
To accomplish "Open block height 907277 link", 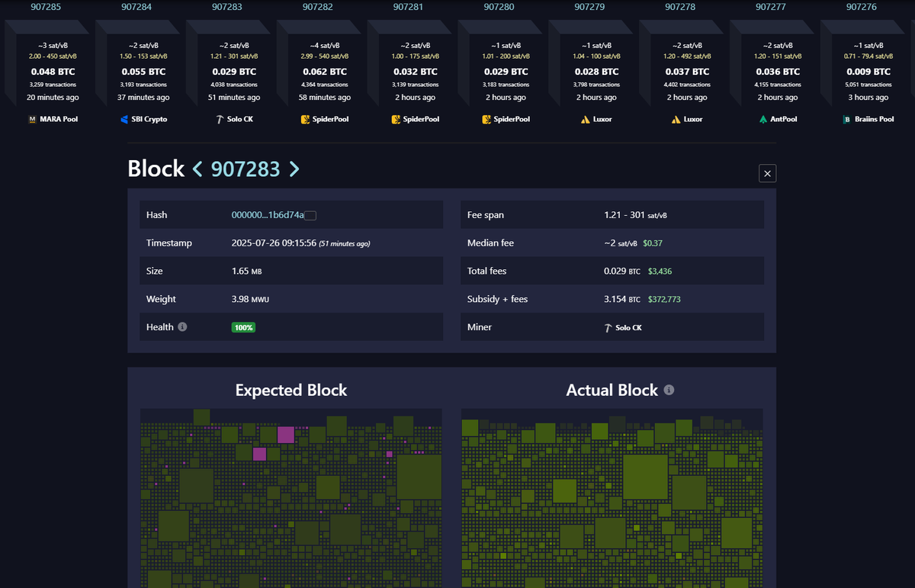I will click(x=771, y=7).
